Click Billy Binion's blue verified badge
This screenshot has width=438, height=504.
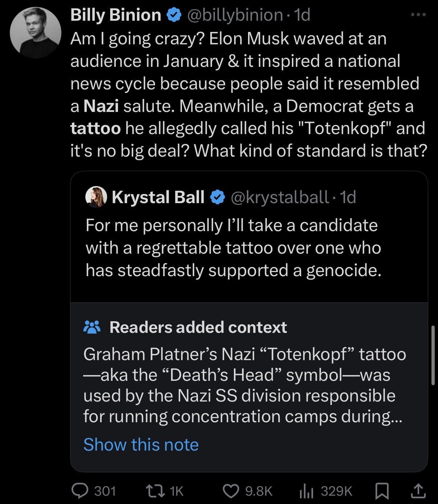coord(174,15)
